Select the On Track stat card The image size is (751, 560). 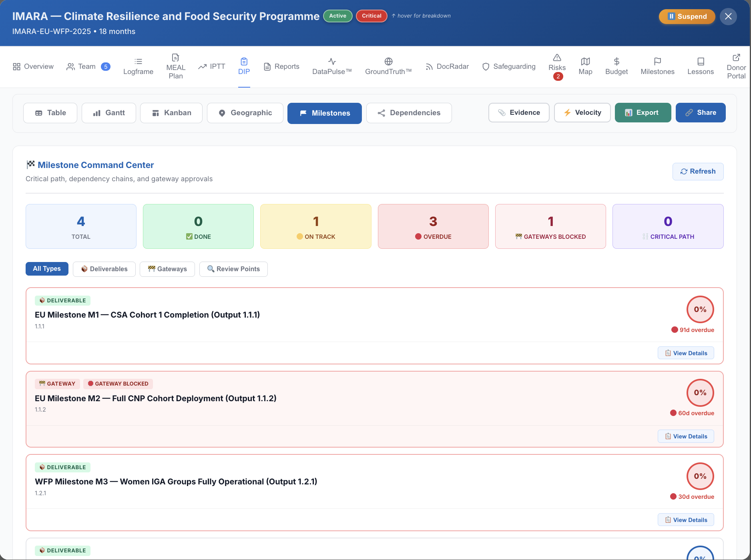316,226
